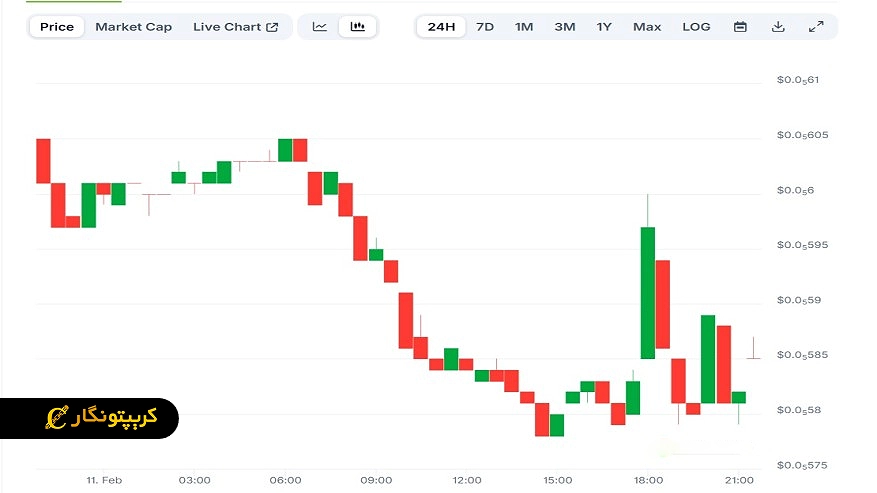Open the calendar date range picker
This screenshot has height=493, width=877.
(x=740, y=27)
